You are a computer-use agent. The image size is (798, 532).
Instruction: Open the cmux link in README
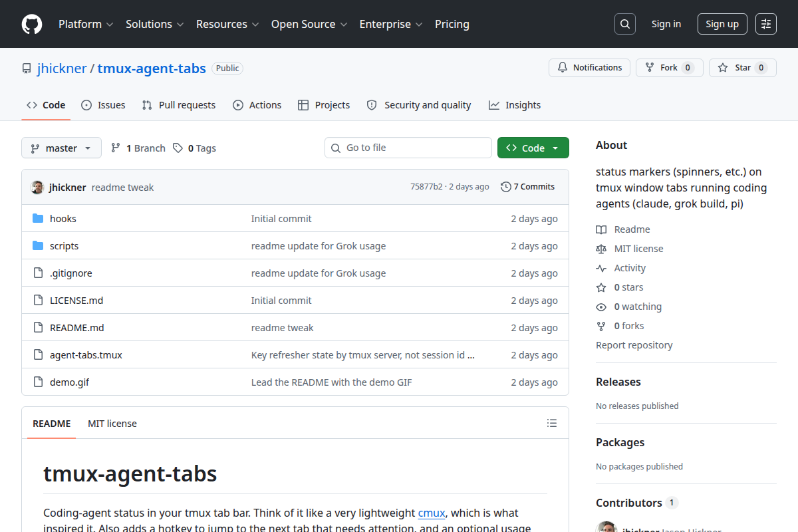tap(432, 513)
